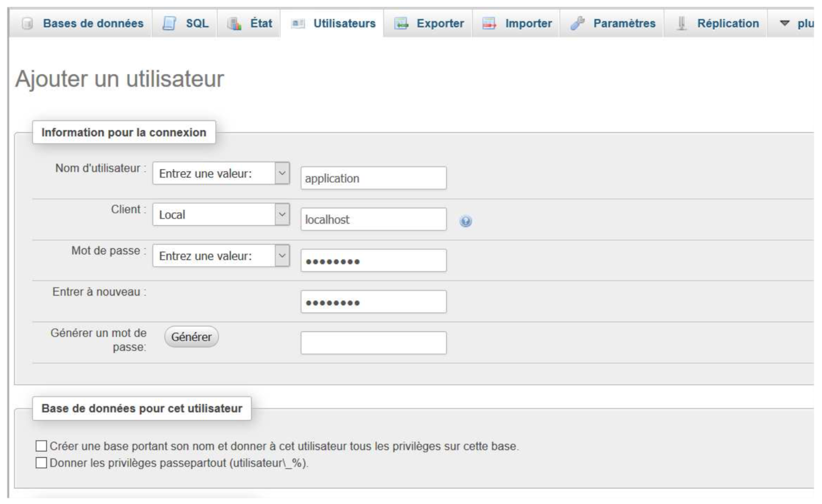This screenshot has height=504, width=822.
Task: Click the Bases de données database icon
Action: [x=27, y=23]
